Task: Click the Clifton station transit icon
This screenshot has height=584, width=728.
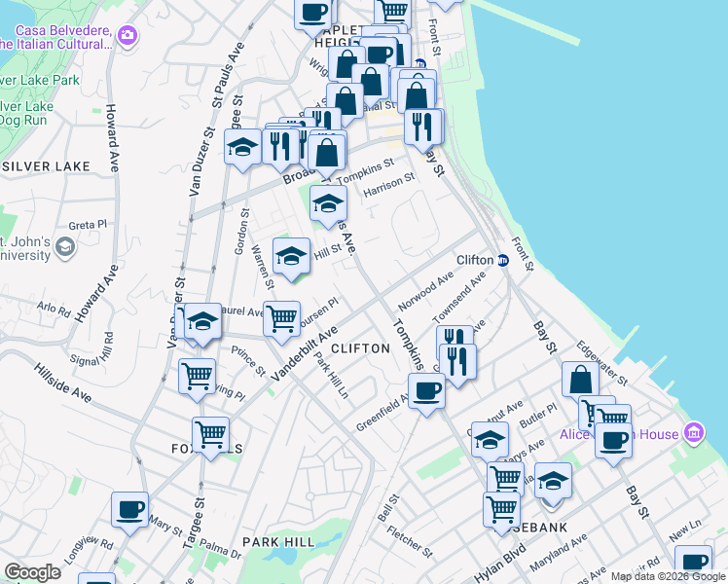Action: (x=503, y=261)
